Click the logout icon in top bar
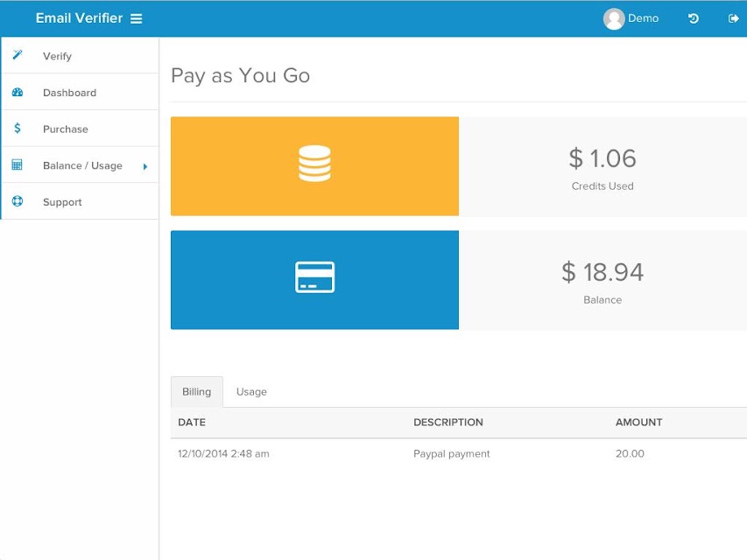This screenshot has width=747, height=560. 733,18
